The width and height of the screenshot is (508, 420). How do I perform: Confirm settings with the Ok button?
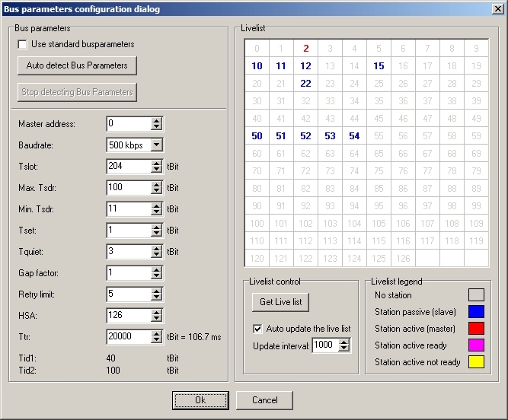coord(200,400)
